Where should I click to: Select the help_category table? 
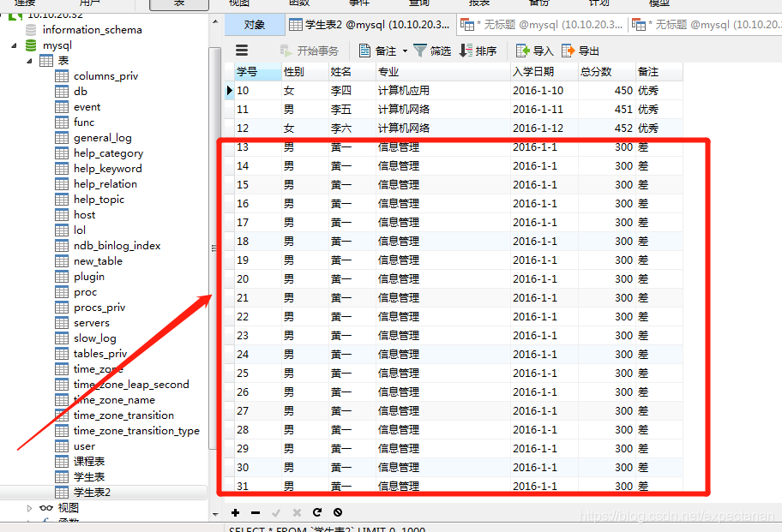pos(108,153)
